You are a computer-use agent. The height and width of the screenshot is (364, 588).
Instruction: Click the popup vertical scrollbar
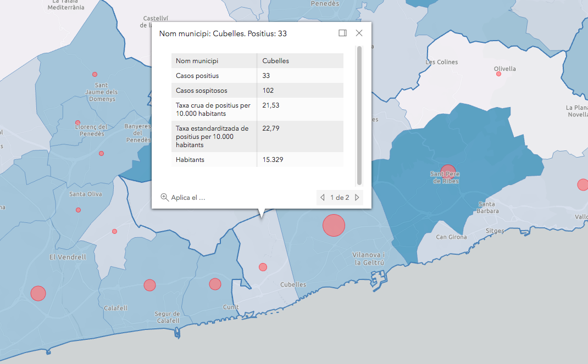coord(359,115)
